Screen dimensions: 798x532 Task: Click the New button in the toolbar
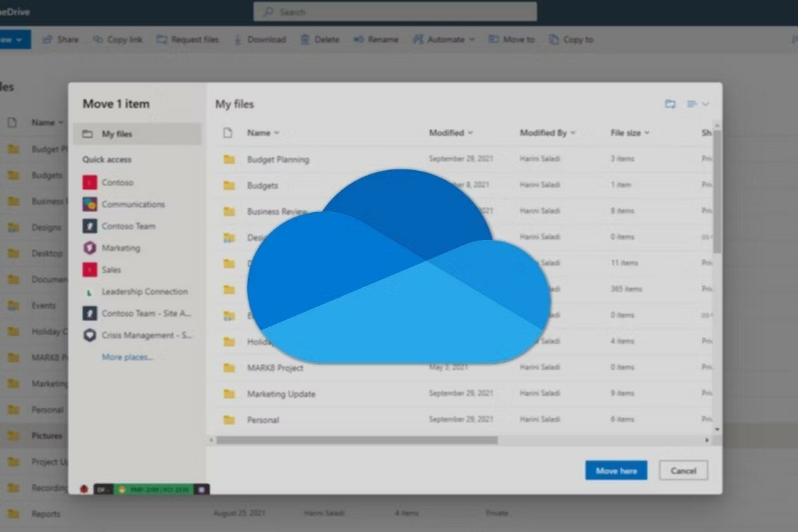15,39
